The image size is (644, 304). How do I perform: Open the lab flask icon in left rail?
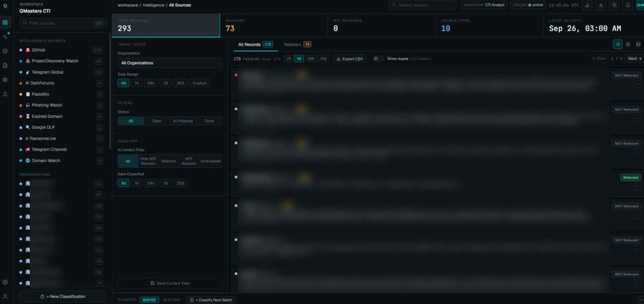5,94
